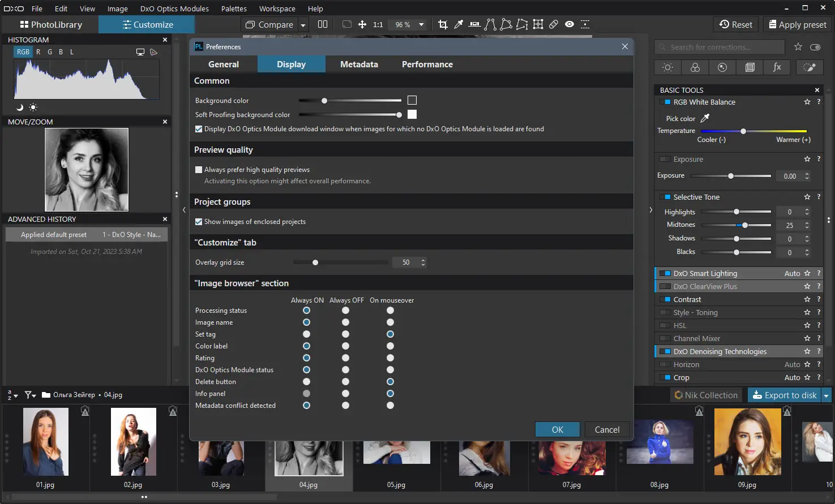Image resolution: width=835 pixels, height=504 pixels.
Task: Open the DxO Optics Modules menu
Action: tap(174, 8)
